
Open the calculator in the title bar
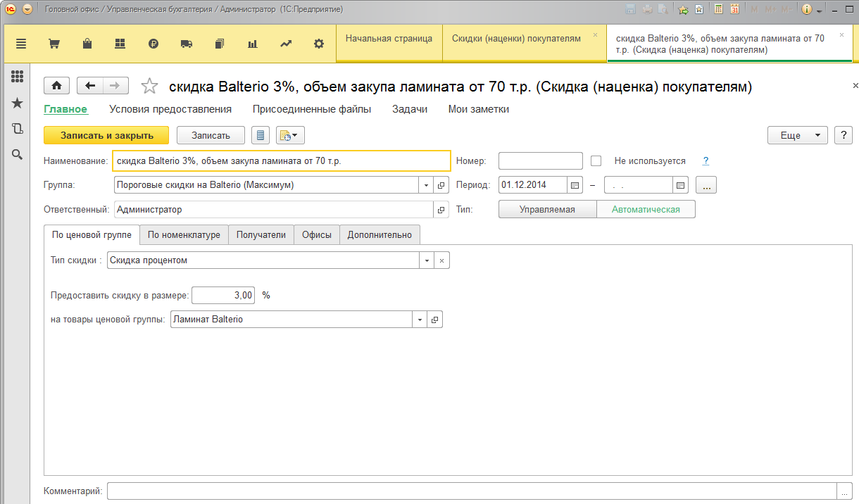tap(718, 9)
